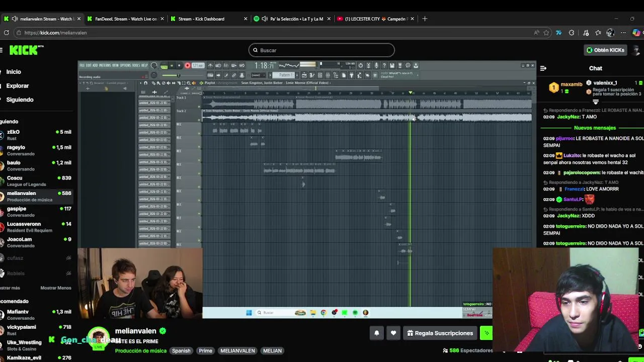This screenshot has width=644, height=362.
Task: Expand list with Mostrar más
Action: [x=10, y=288]
